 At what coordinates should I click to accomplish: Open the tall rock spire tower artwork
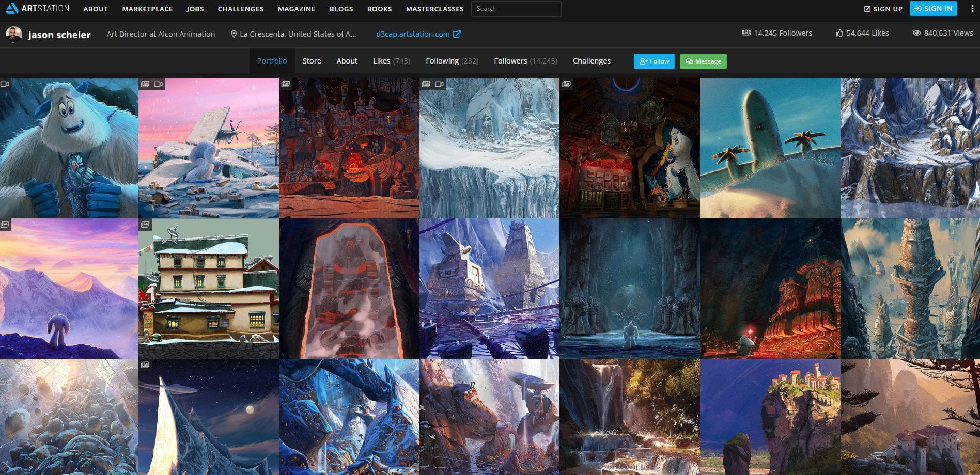[x=910, y=289]
